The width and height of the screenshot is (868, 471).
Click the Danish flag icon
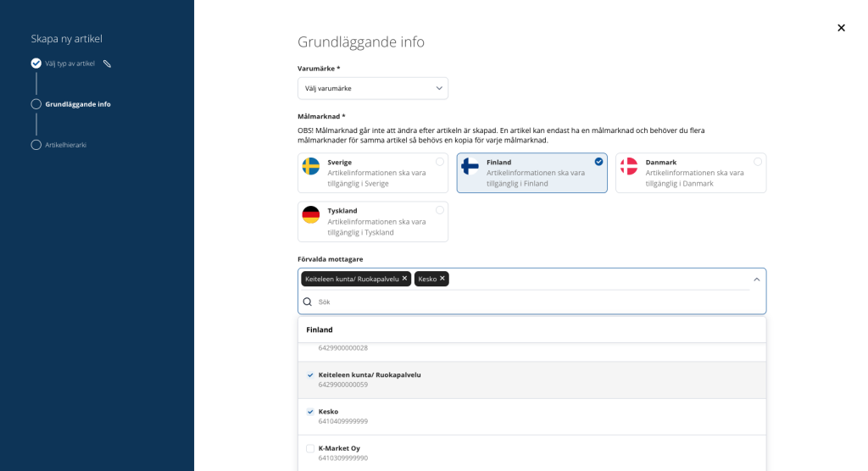(x=629, y=166)
